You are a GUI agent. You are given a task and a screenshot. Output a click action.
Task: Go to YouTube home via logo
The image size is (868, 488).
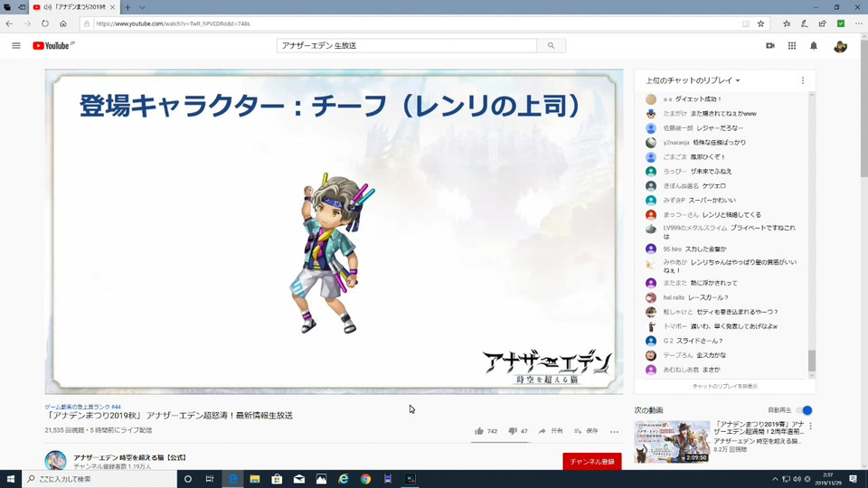click(x=52, y=45)
